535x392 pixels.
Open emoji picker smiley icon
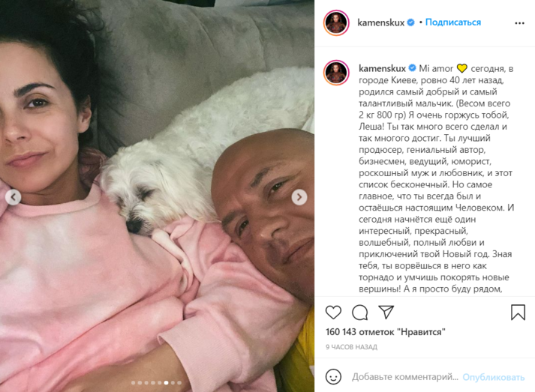click(333, 377)
